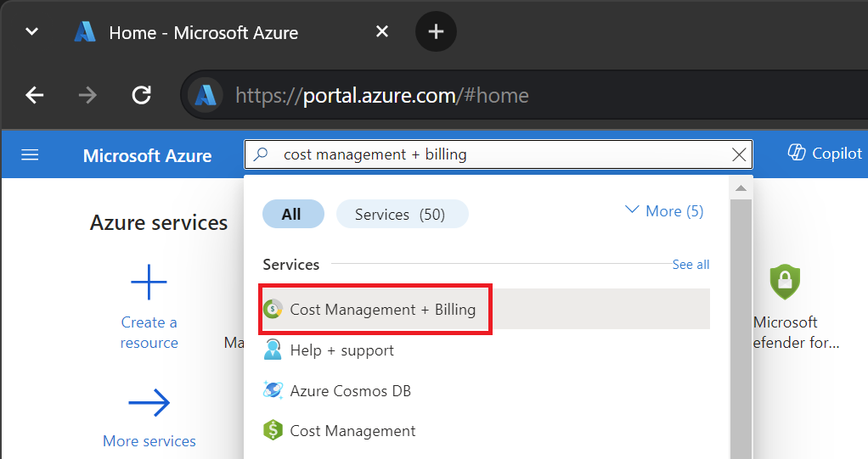
Task: Click scroll up arrow in results panel
Action: [741, 188]
